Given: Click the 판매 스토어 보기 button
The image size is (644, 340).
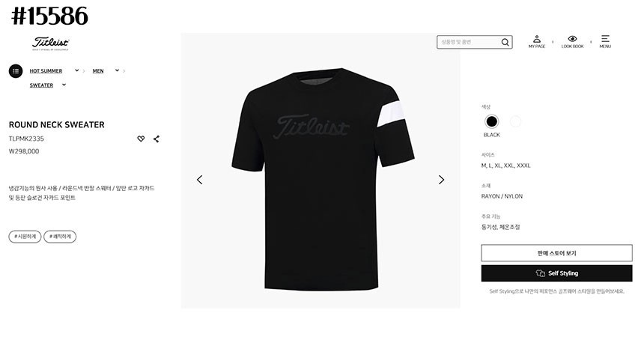Looking at the screenshot, I should pos(556,253).
